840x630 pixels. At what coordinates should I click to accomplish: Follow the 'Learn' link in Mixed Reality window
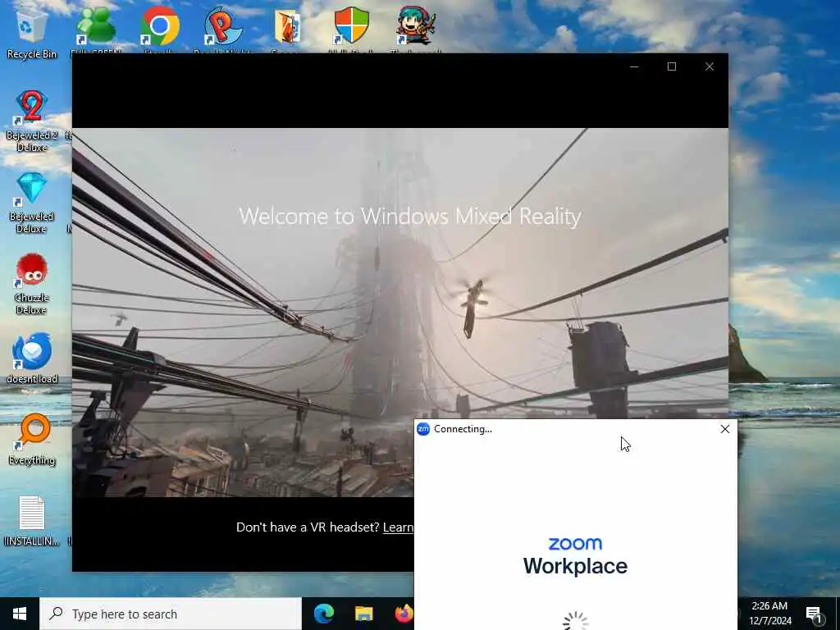pyautogui.click(x=398, y=527)
